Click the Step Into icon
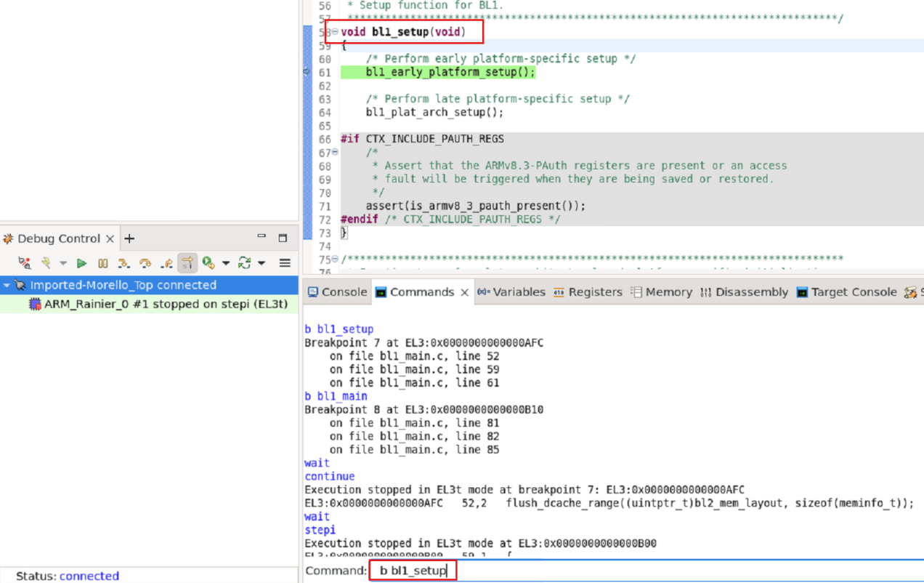Image resolution: width=924 pixels, height=583 pixels. [124, 263]
